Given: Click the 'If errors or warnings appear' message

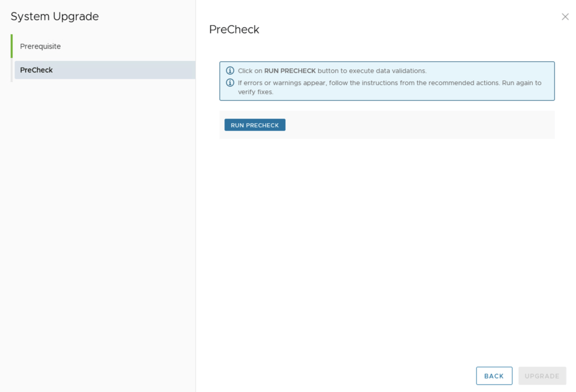Looking at the screenshot, I should click(282, 83).
